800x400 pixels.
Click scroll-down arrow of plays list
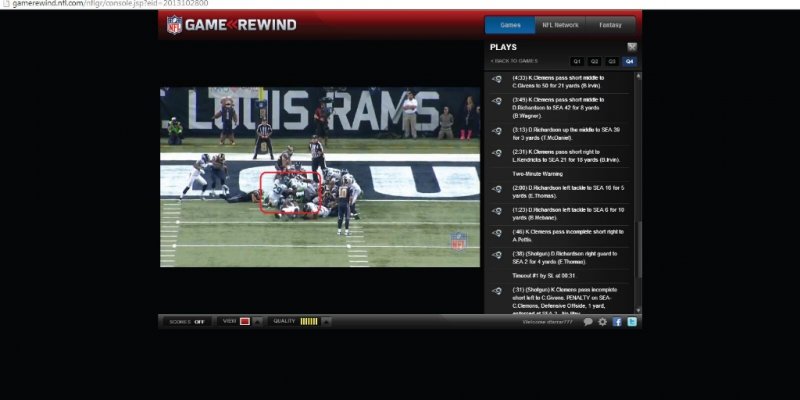click(638, 310)
